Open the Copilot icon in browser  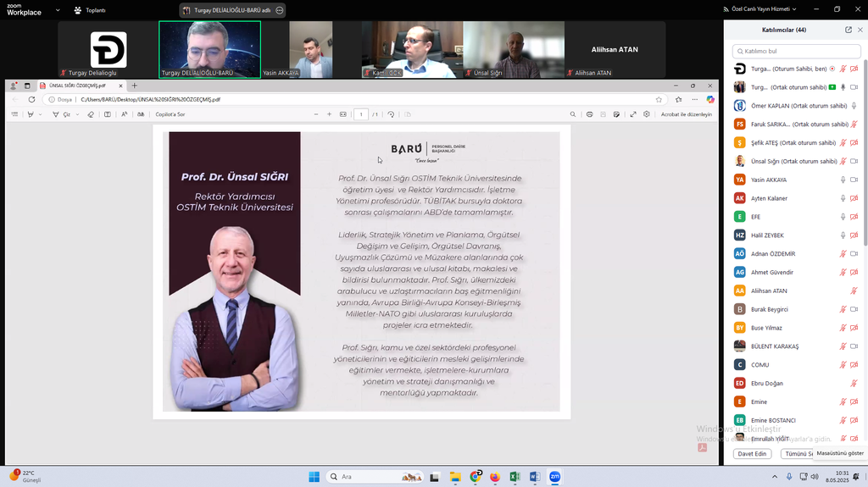click(710, 100)
